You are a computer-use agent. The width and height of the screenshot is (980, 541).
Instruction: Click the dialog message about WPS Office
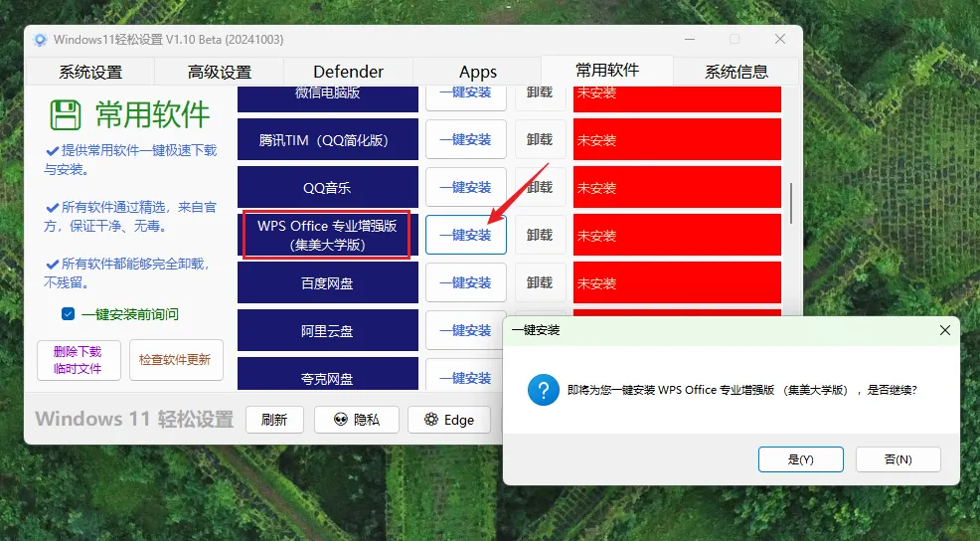[741, 390]
